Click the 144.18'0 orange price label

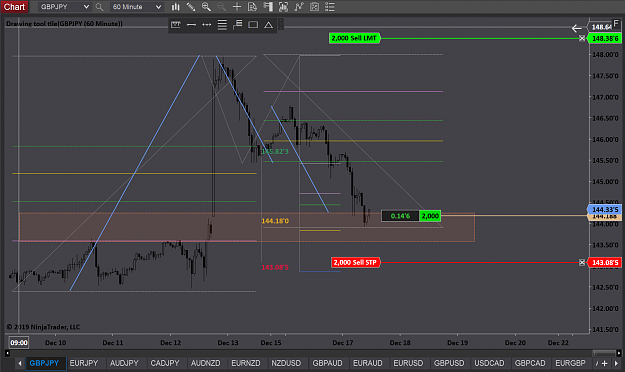(x=275, y=220)
